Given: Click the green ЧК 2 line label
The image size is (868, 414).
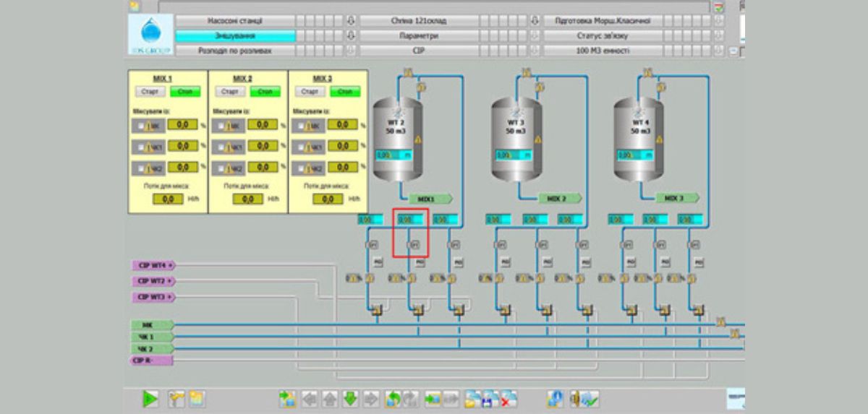Looking at the screenshot, I should pyautogui.click(x=153, y=348).
